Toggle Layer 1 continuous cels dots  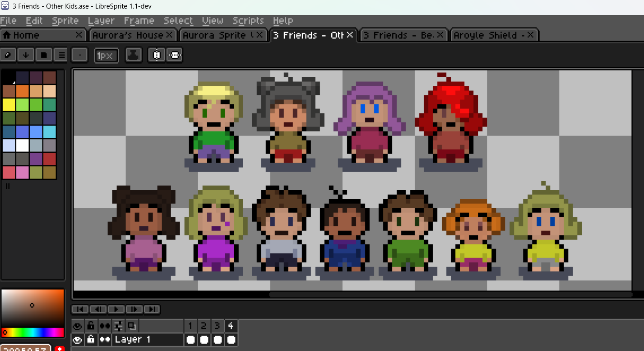point(105,340)
